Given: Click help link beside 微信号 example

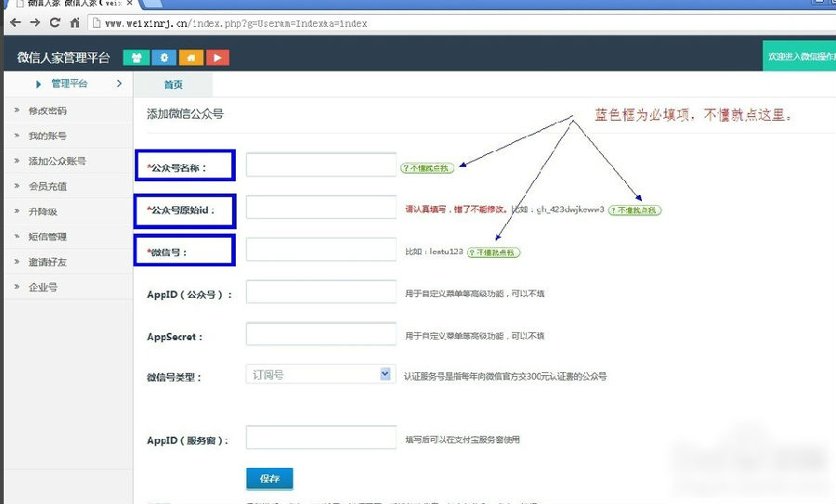Looking at the screenshot, I should [x=493, y=252].
